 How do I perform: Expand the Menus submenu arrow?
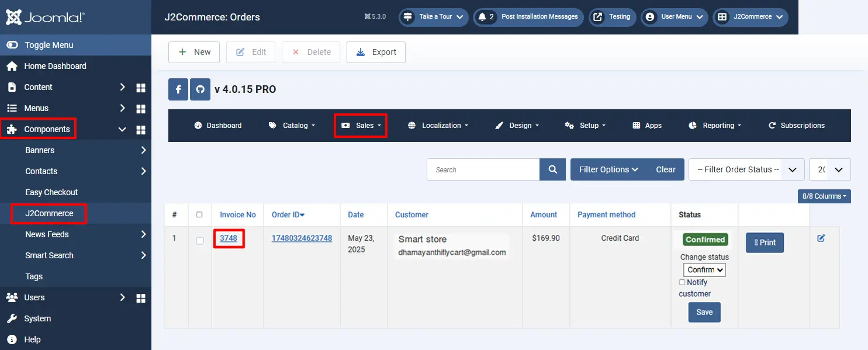point(123,108)
